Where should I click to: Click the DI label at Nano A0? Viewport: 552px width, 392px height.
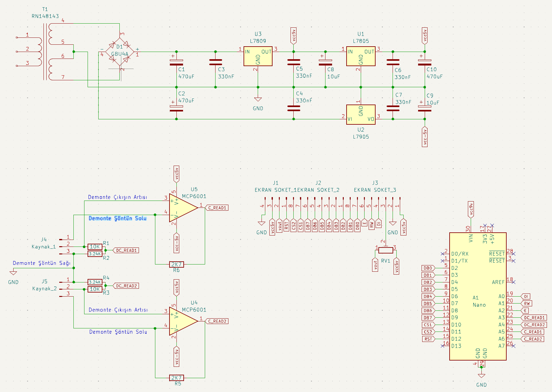pos(526,296)
